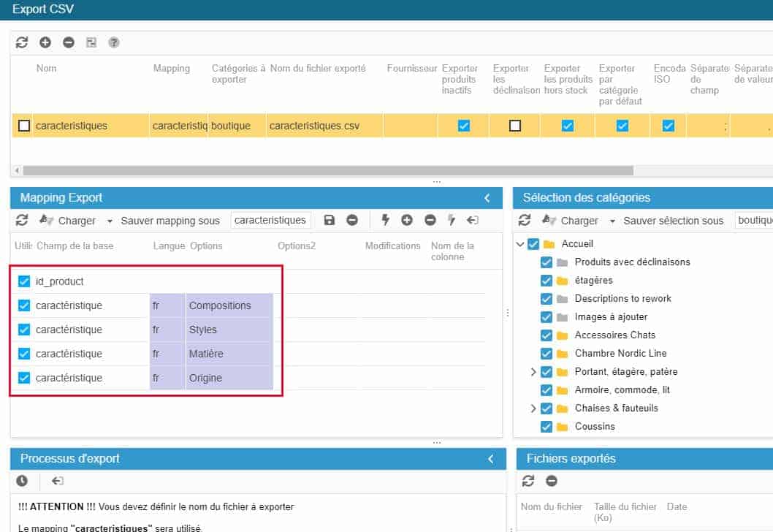Click the mapping name field 'caracteristiques'
773x532 pixels.
pyautogui.click(x=270, y=220)
